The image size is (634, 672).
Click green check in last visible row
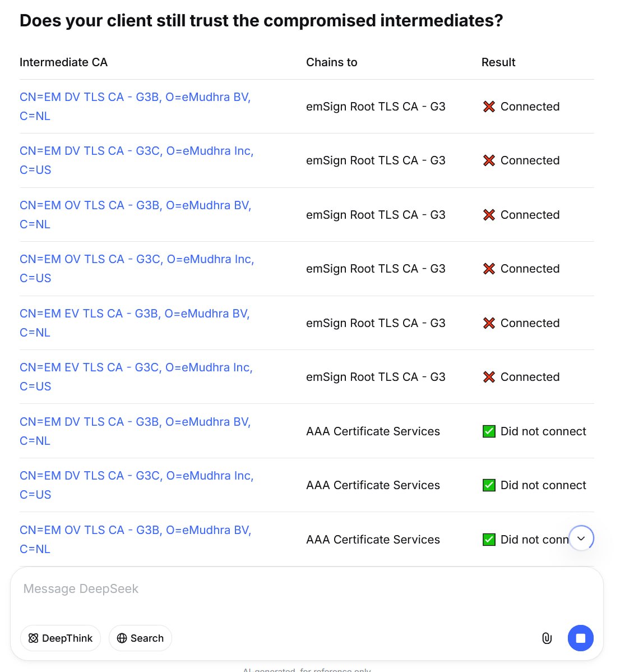click(489, 539)
